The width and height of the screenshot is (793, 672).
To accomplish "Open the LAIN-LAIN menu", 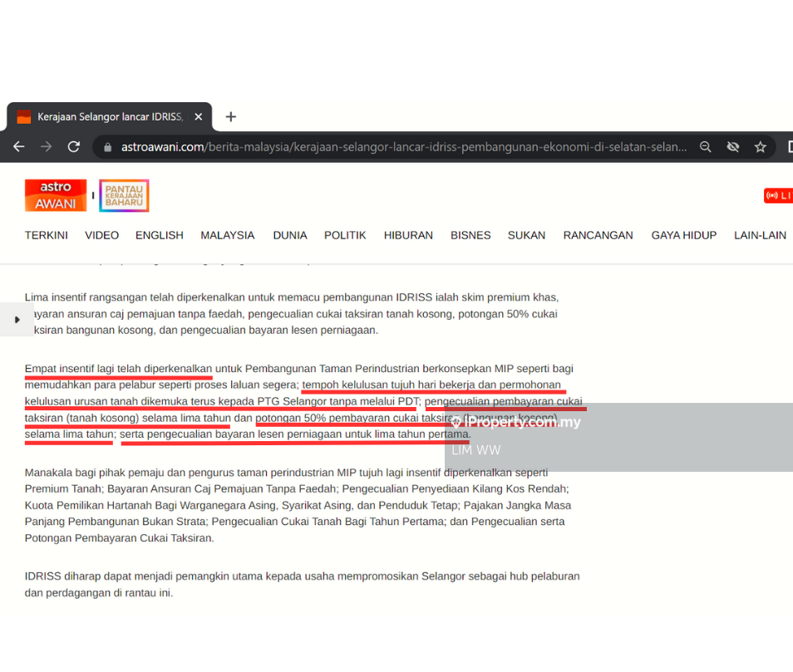I will coord(760,235).
